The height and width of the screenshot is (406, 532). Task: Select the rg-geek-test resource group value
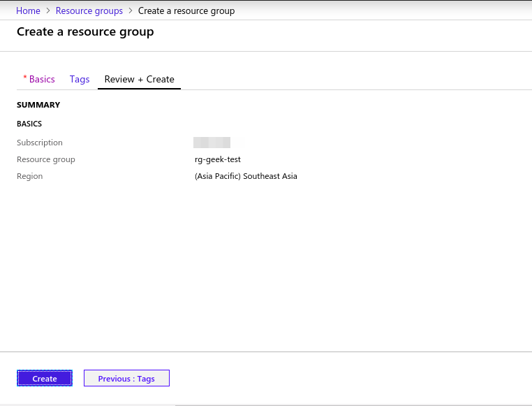coord(218,159)
